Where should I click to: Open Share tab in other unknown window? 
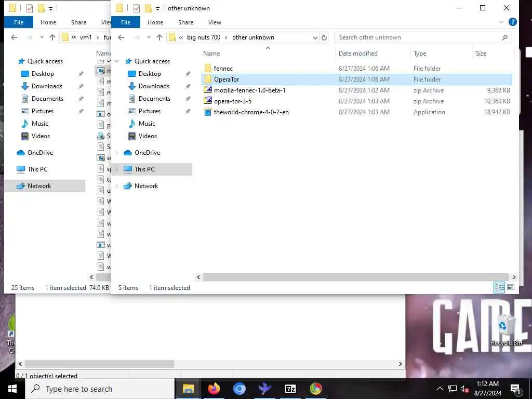click(185, 22)
